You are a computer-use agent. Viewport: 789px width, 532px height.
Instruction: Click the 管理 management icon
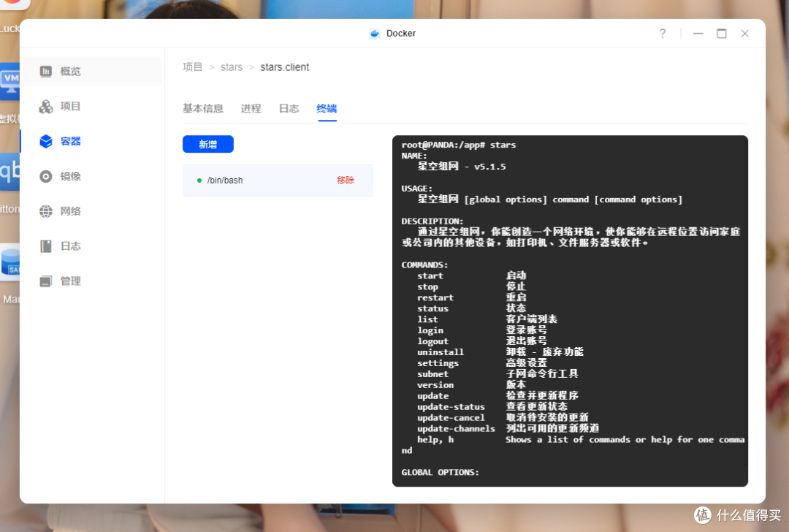tap(46, 281)
